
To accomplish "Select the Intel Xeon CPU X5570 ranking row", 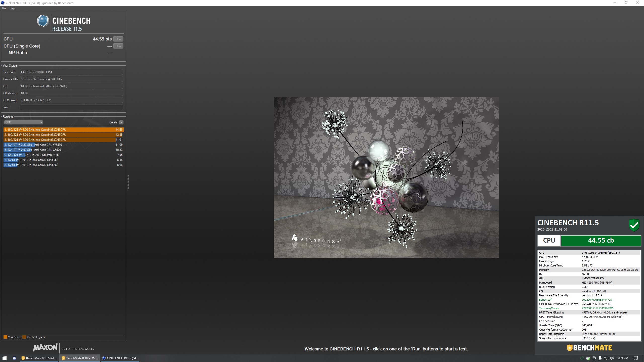I will tap(64, 150).
